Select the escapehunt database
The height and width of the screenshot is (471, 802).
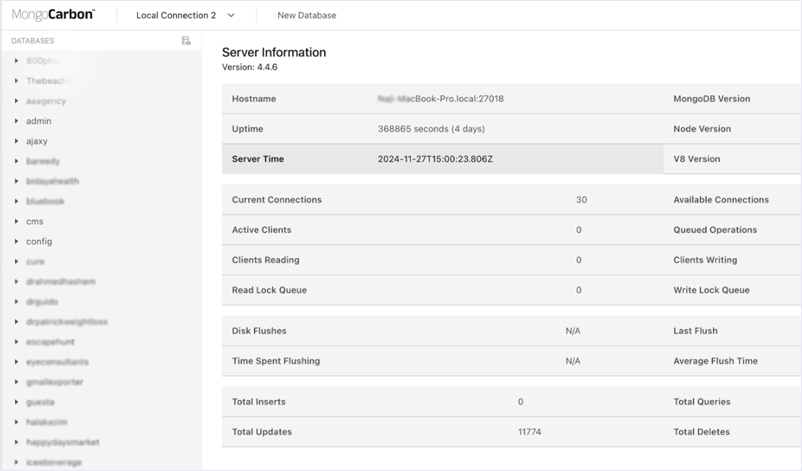coord(51,342)
